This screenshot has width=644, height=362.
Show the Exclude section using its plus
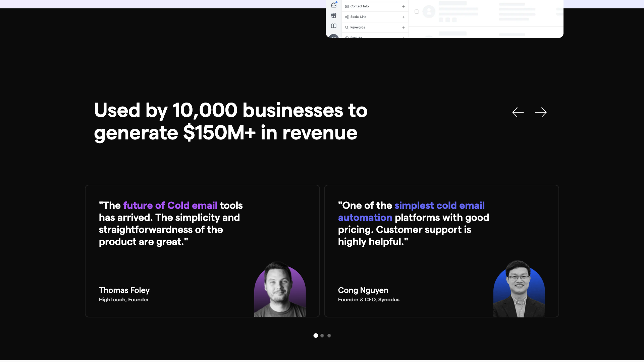pyautogui.click(x=403, y=37)
